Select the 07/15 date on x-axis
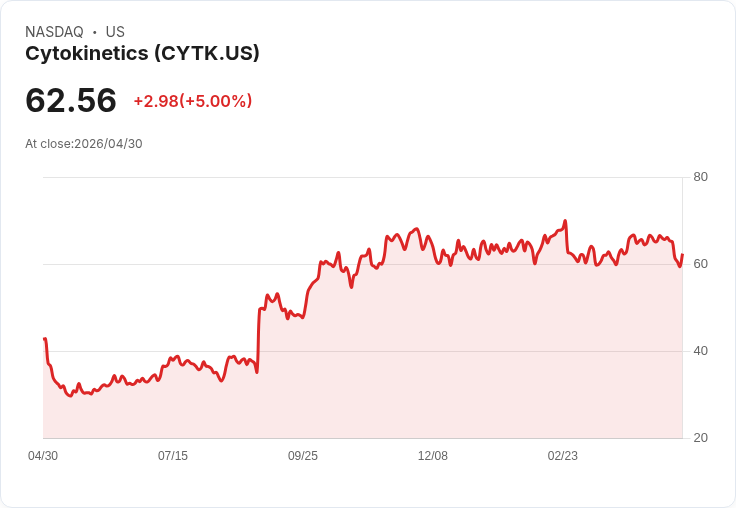The image size is (736, 508). pos(173,456)
